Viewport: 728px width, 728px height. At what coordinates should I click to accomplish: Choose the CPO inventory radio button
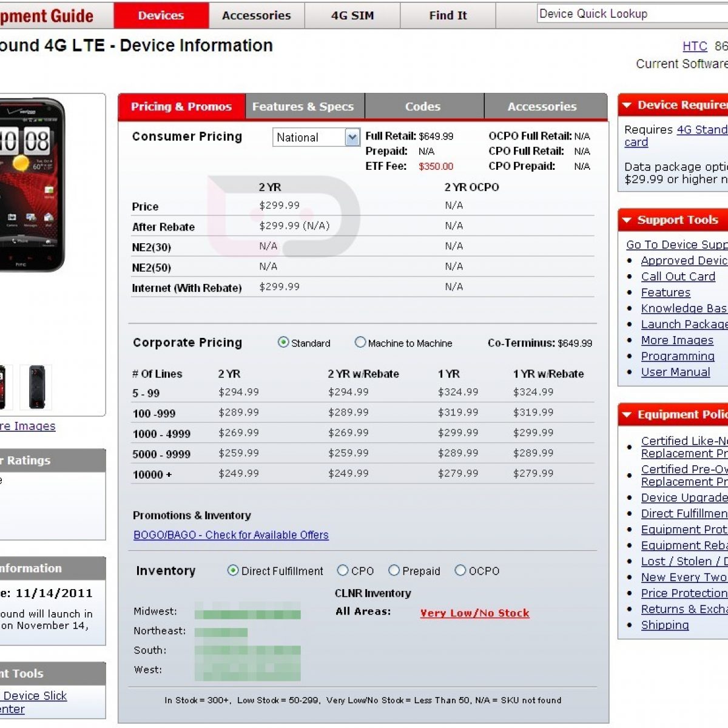pos(343,570)
